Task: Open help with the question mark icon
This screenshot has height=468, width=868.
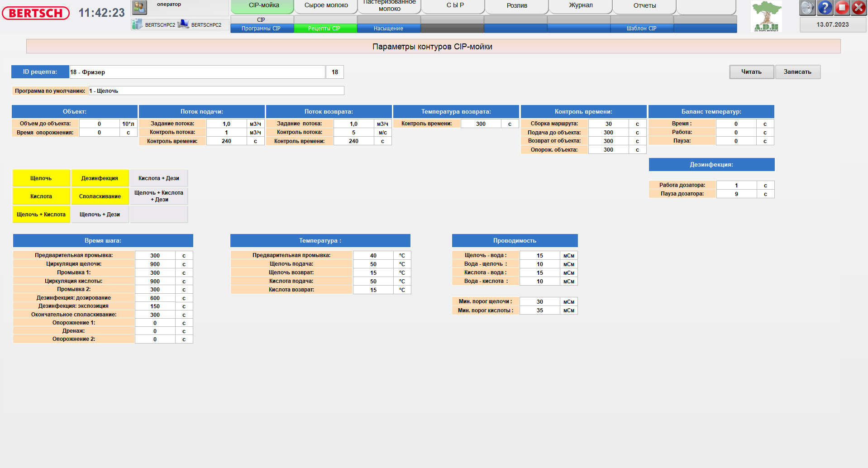Action: tap(825, 7)
